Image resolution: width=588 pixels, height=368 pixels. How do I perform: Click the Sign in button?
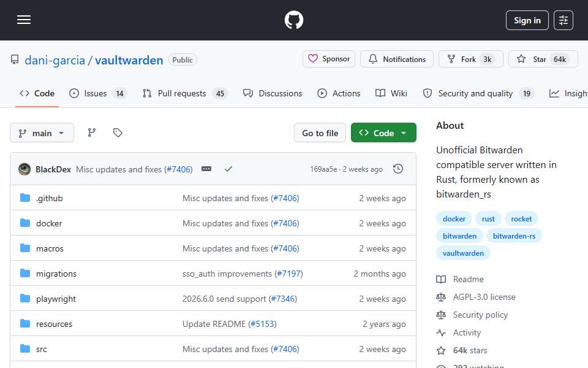pos(527,20)
